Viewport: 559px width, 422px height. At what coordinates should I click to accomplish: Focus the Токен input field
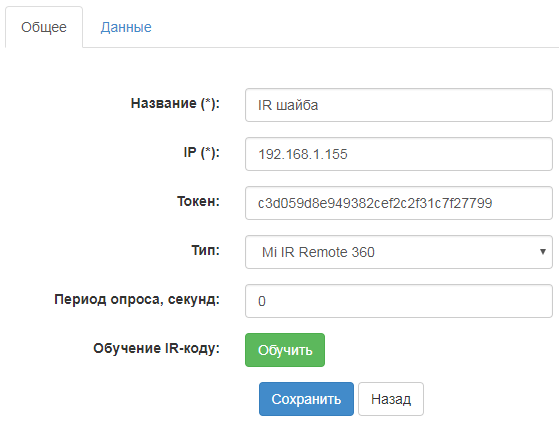tap(399, 203)
